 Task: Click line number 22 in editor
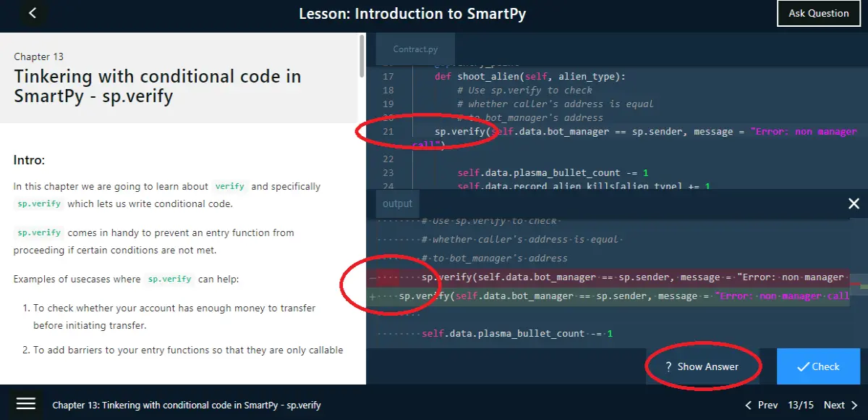tap(388, 159)
